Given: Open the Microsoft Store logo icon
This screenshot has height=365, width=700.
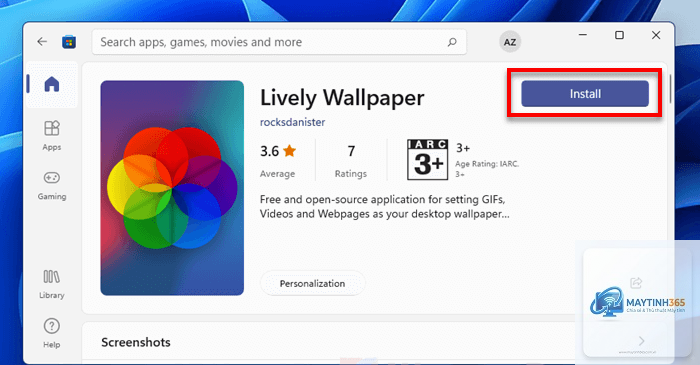Looking at the screenshot, I should (69, 42).
